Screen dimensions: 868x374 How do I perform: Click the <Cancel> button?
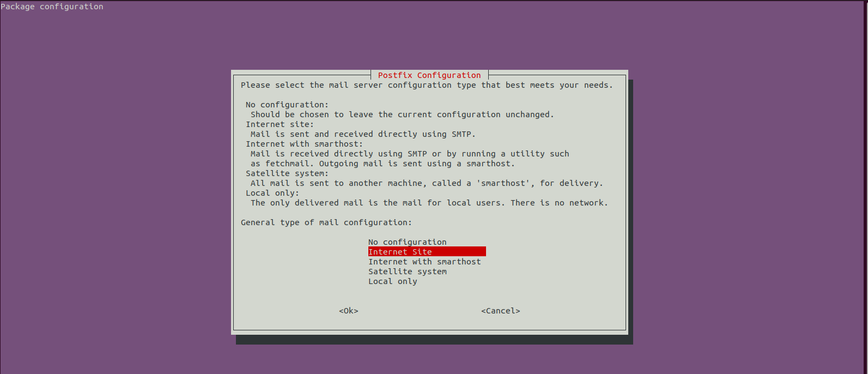pyautogui.click(x=501, y=311)
